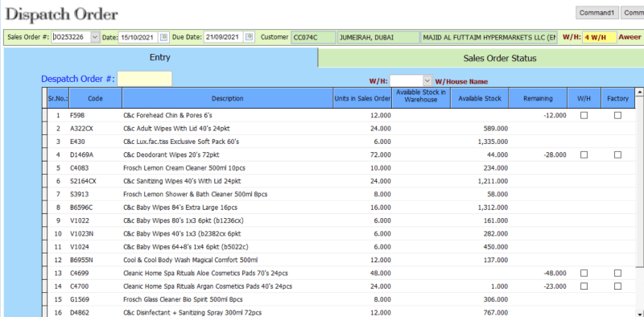Expand the Sales Order # dropdown
644x317 pixels.
(95, 37)
